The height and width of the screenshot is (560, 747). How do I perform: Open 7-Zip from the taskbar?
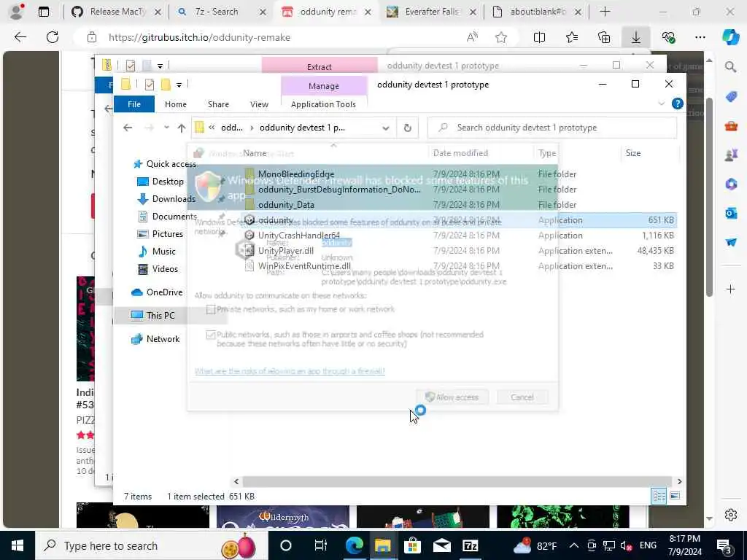tap(471, 545)
